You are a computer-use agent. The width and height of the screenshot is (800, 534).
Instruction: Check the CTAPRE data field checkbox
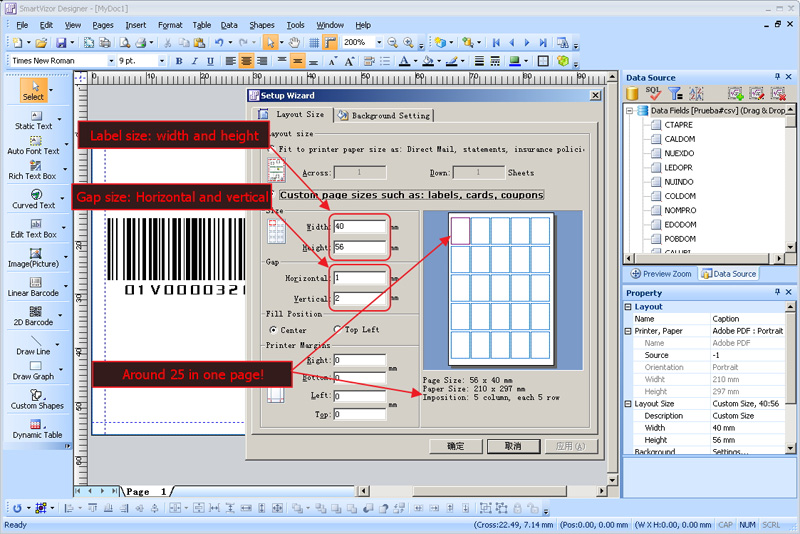click(x=656, y=124)
